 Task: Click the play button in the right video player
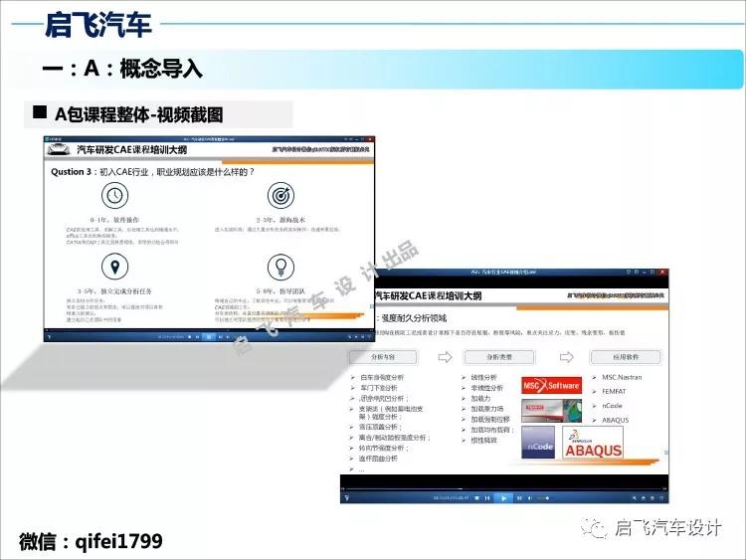[x=503, y=498]
